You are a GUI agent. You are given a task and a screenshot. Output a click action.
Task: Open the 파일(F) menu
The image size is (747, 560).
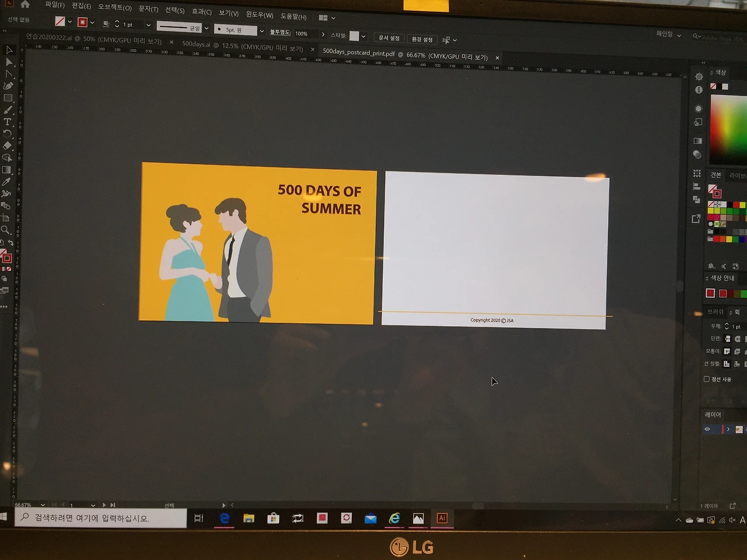click(x=54, y=5)
